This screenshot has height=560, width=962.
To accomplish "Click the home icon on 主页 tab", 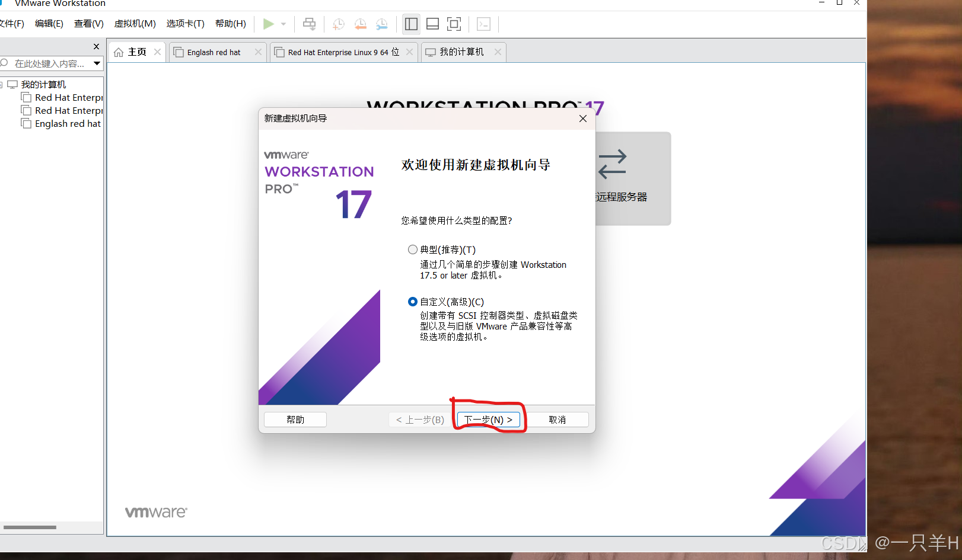I will (x=119, y=52).
